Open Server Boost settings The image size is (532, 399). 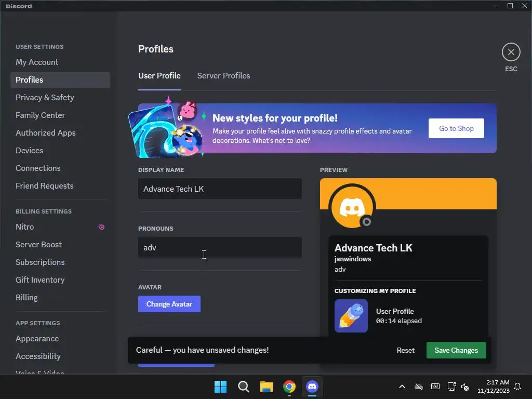(60, 244)
